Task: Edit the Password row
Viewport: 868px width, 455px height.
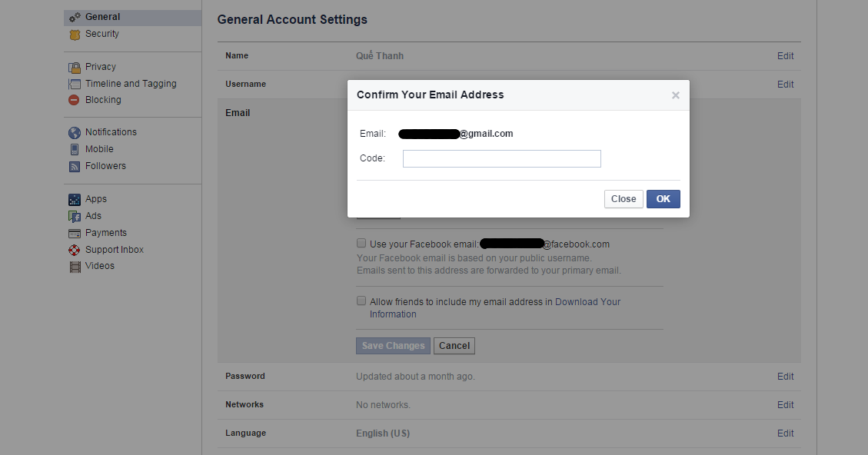Action: pos(785,377)
